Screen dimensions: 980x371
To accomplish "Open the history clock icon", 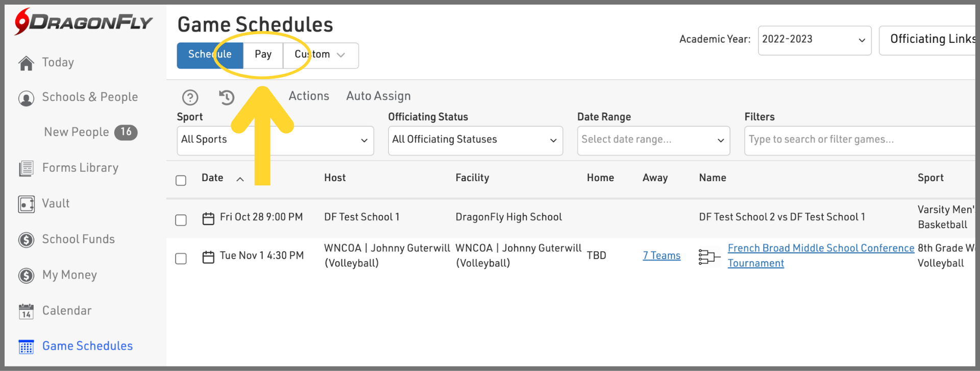I will point(227,97).
